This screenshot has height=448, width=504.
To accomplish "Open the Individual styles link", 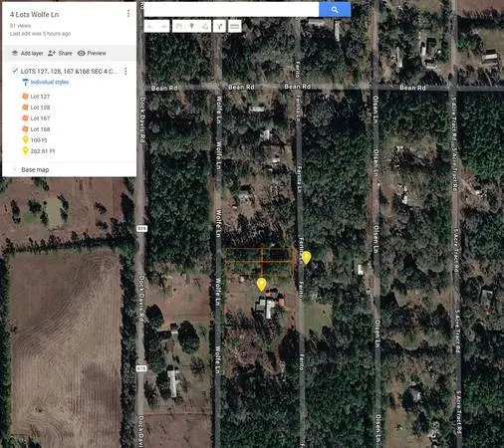I will point(50,82).
